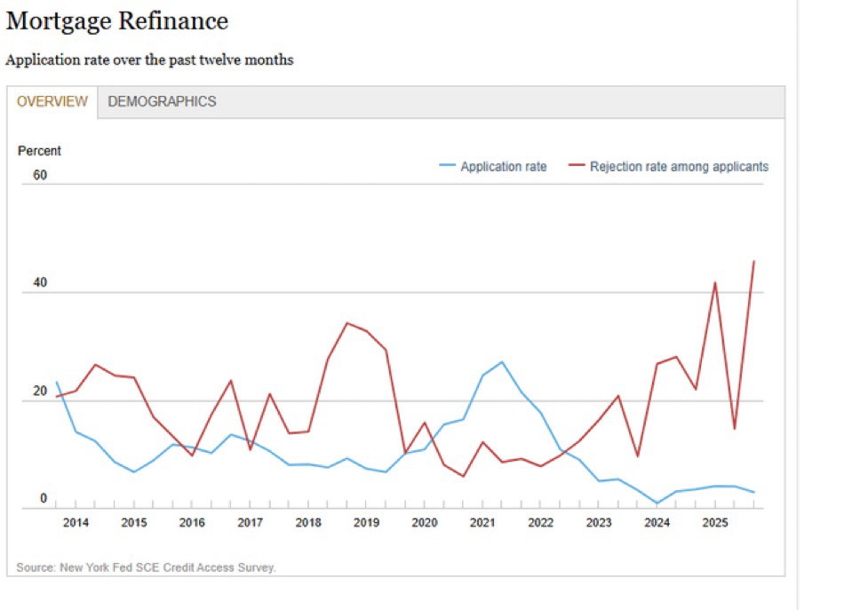Screen dimensions: 868x610
Task: Click the blue line's lowest point at 2024
Action: click(657, 503)
